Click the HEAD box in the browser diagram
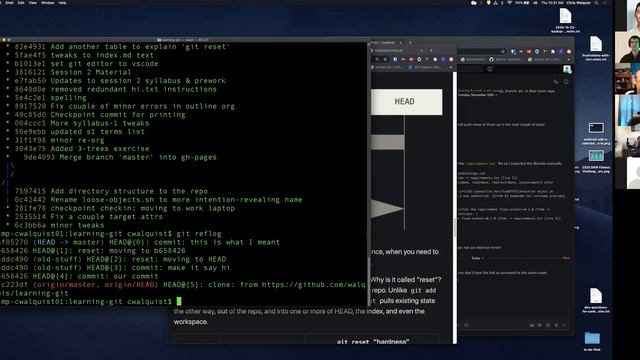The image size is (640, 360). pyautogui.click(x=407, y=102)
